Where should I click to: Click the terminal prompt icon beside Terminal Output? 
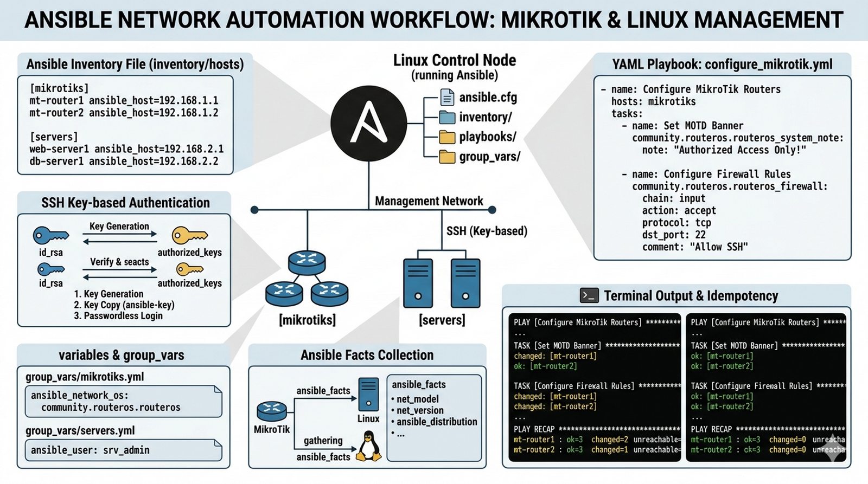pos(589,295)
